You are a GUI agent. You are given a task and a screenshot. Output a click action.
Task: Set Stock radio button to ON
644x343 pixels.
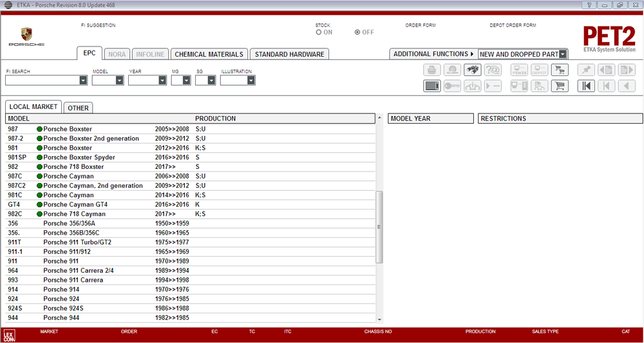[319, 32]
